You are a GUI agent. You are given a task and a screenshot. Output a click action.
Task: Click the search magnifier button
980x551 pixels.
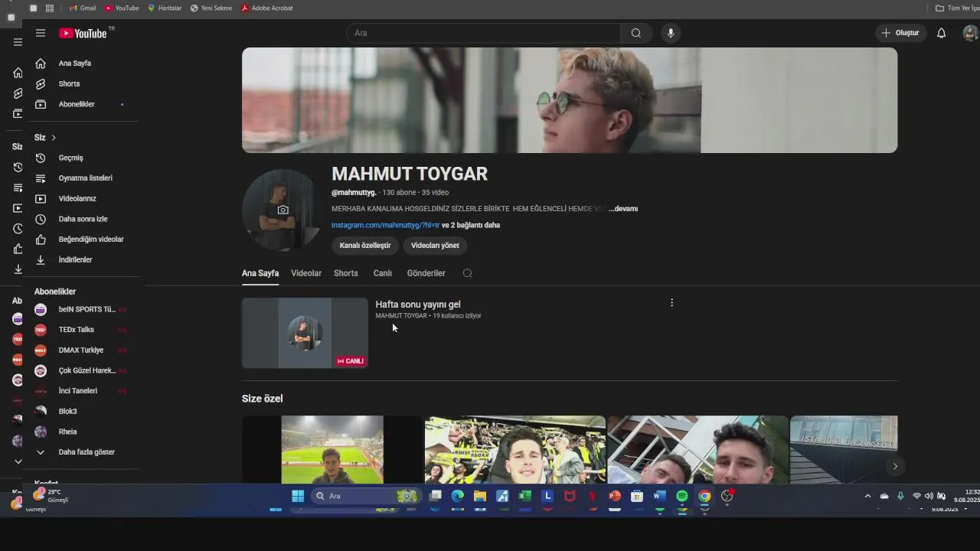(x=636, y=33)
